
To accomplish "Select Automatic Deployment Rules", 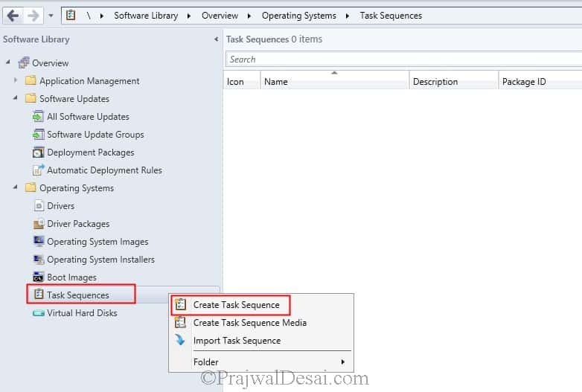I will point(104,170).
